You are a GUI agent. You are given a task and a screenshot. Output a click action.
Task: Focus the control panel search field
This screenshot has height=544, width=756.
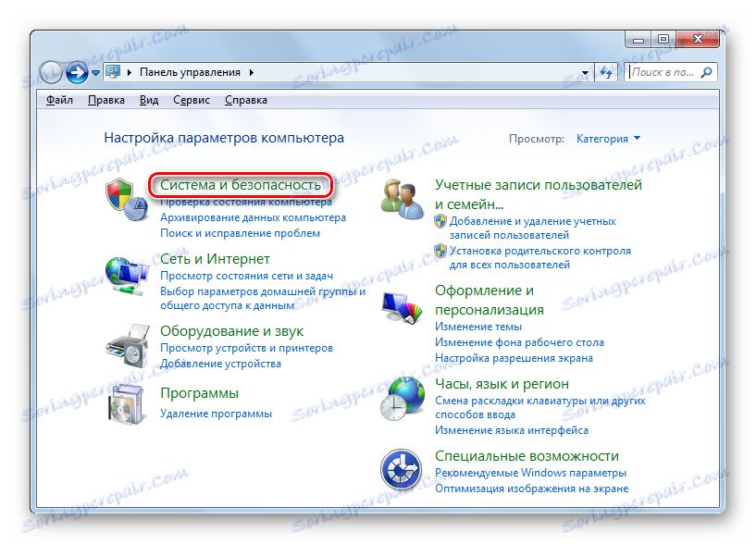tap(664, 72)
